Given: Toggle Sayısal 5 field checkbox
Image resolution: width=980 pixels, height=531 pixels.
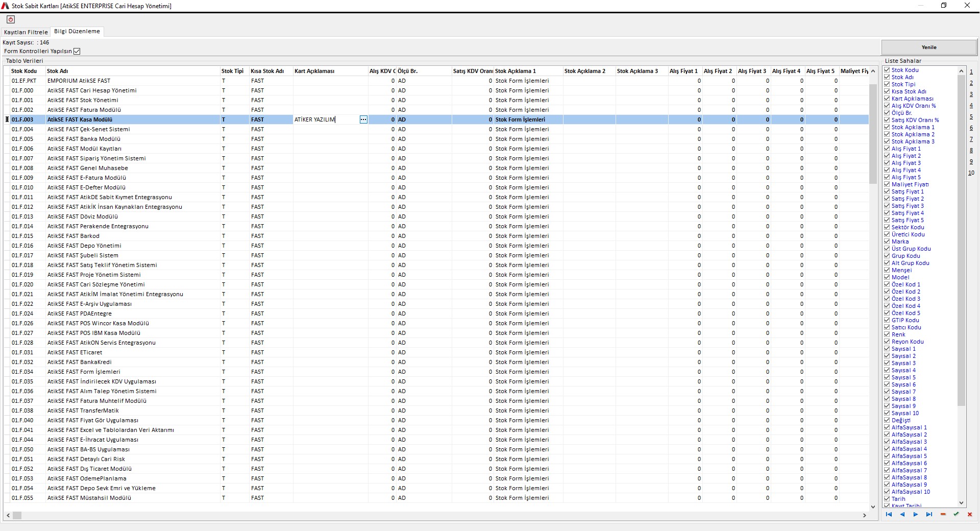Looking at the screenshot, I should point(887,377).
